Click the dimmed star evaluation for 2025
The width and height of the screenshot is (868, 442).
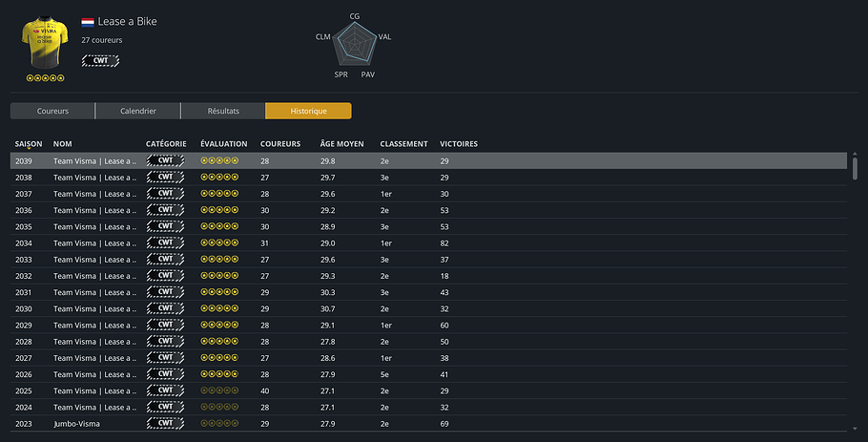click(219, 390)
